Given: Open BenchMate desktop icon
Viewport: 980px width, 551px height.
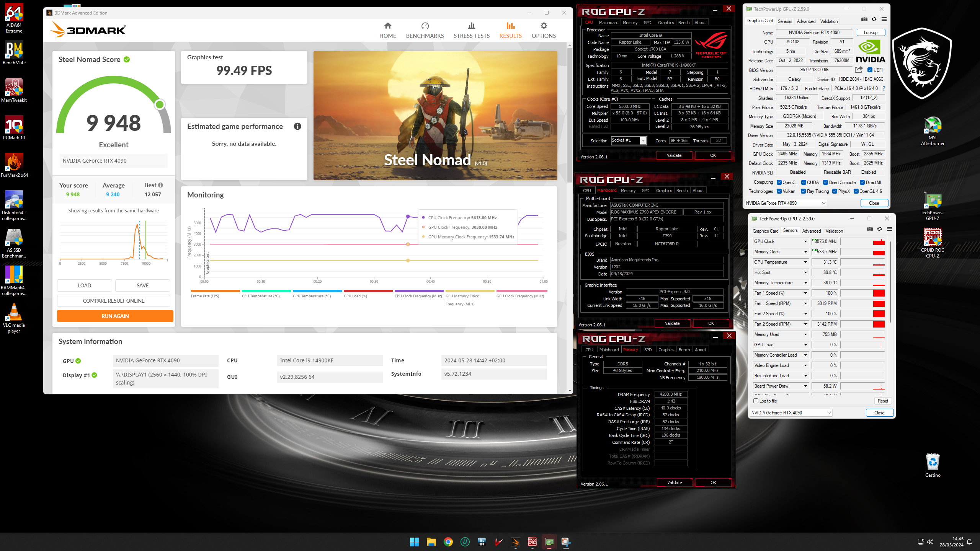Looking at the screenshot, I should coord(14,52).
